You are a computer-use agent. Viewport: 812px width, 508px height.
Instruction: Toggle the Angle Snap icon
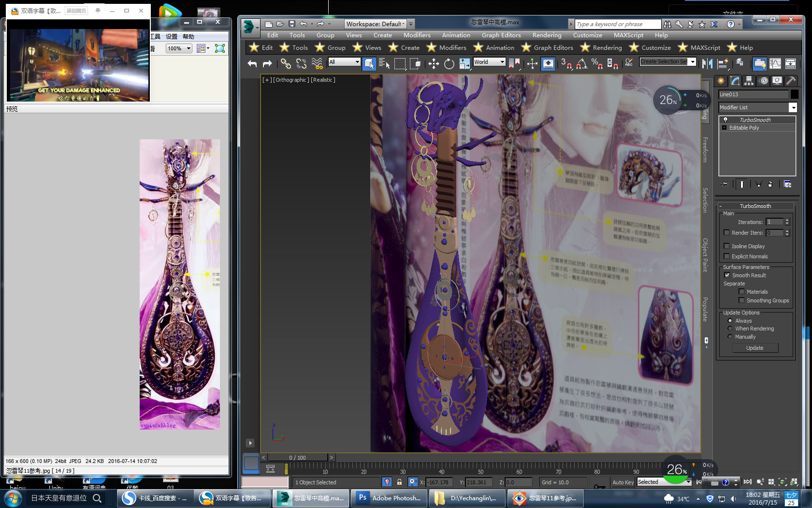tap(582, 63)
